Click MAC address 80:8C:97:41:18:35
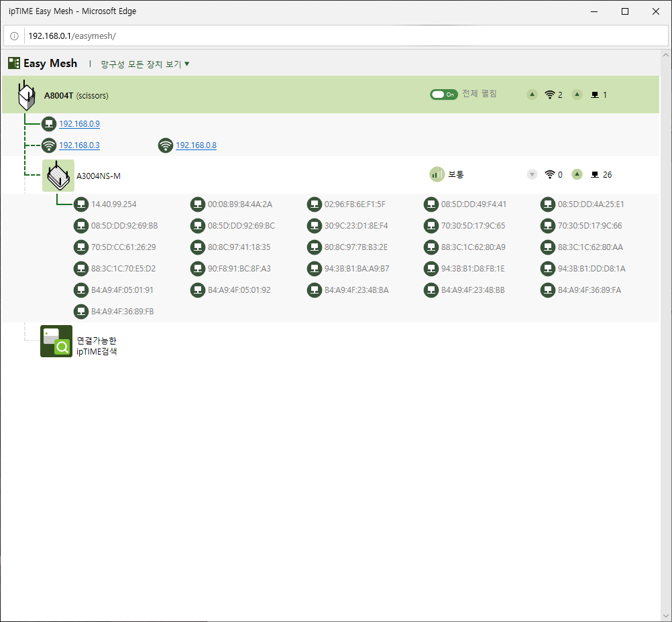The height and width of the screenshot is (622, 672). (x=239, y=247)
